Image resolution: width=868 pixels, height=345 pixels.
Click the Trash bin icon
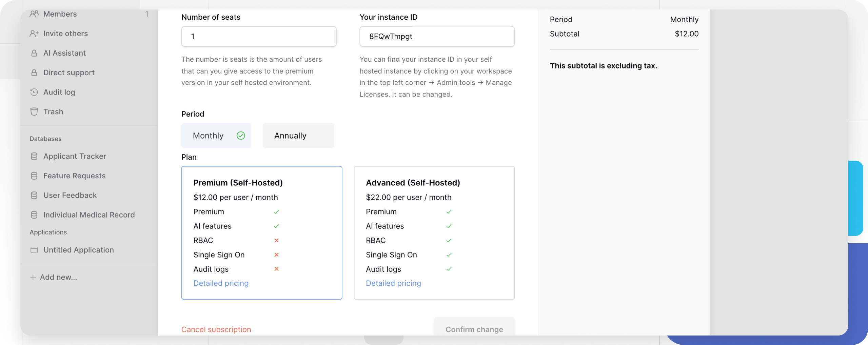(x=34, y=112)
